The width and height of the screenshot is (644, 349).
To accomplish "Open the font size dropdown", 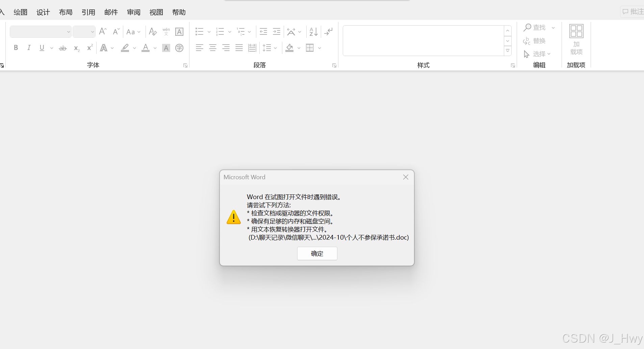I will coord(93,32).
